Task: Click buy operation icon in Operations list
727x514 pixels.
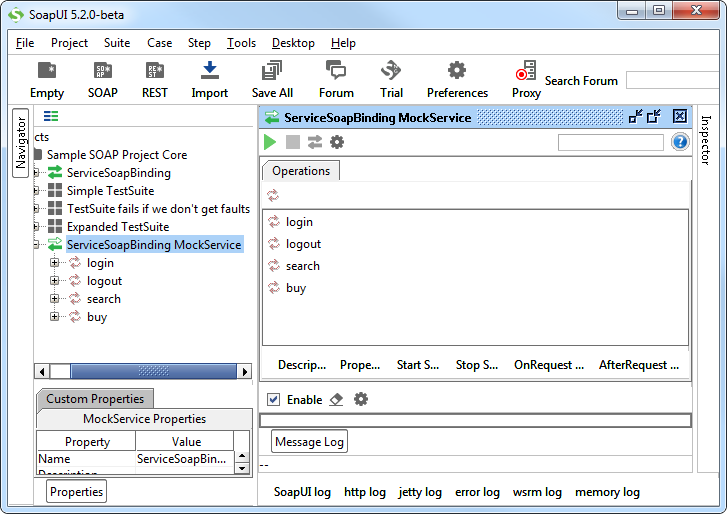Action: click(274, 287)
